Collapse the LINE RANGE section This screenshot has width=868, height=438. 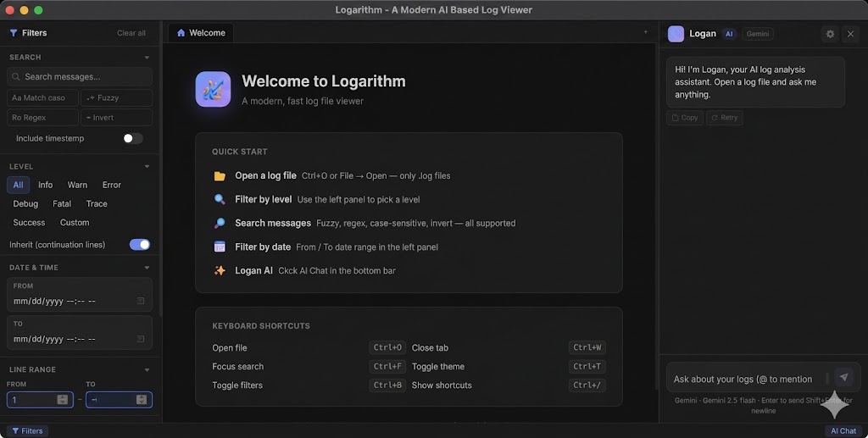[147, 369]
